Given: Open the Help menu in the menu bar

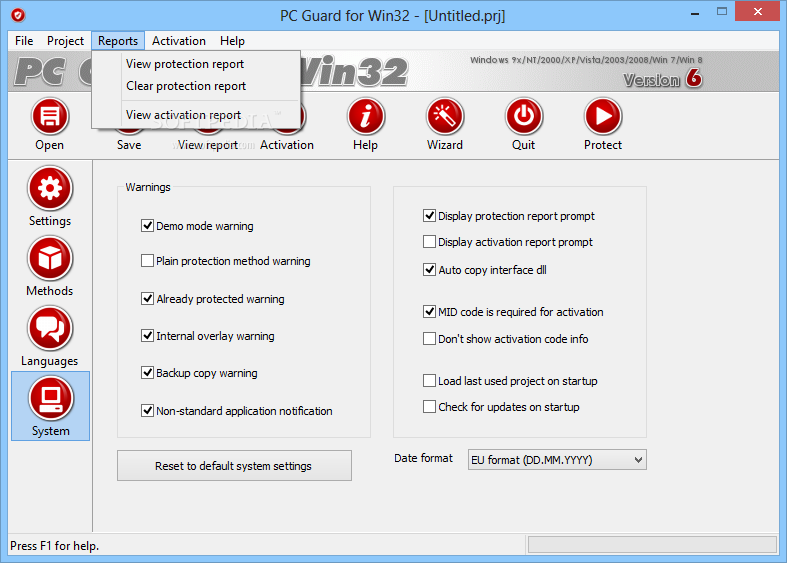Looking at the screenshot, I should pos(232,41).
